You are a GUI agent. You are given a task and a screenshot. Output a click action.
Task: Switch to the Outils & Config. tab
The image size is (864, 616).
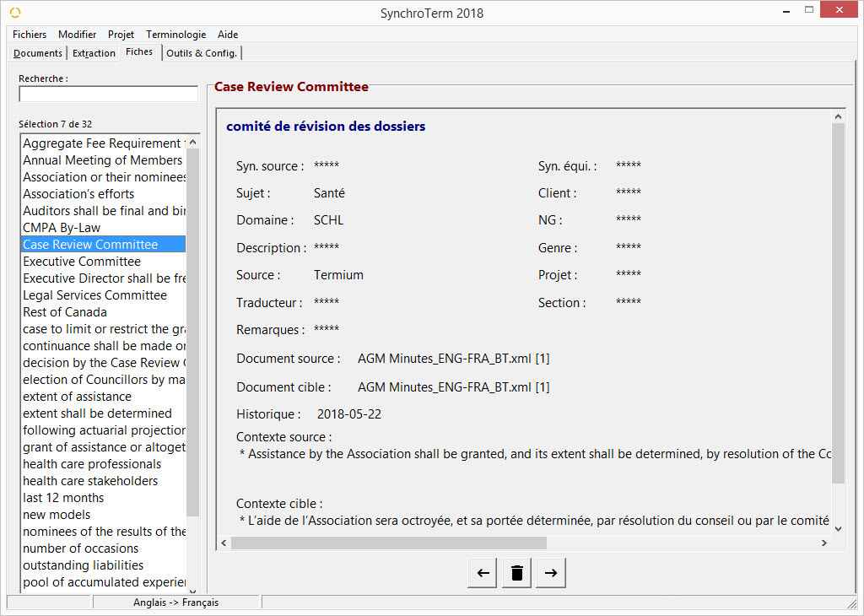point(202,53)
